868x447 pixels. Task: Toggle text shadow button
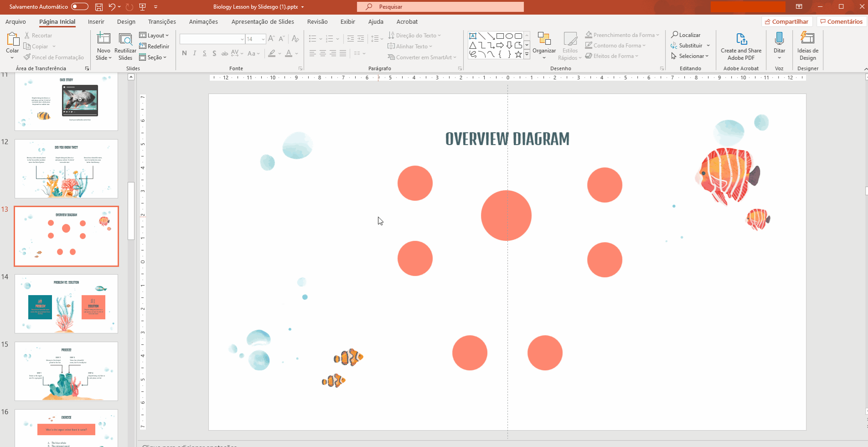[x=214, y=53]
